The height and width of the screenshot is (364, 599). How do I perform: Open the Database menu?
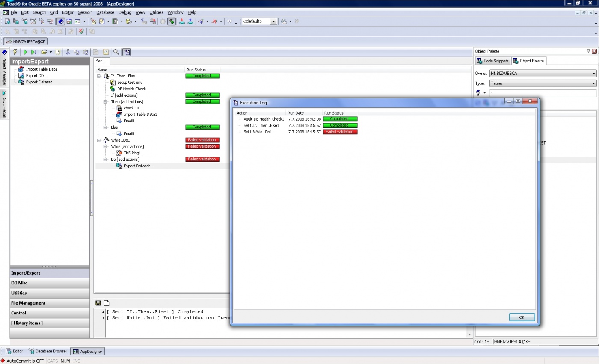(x=105, y=12)
